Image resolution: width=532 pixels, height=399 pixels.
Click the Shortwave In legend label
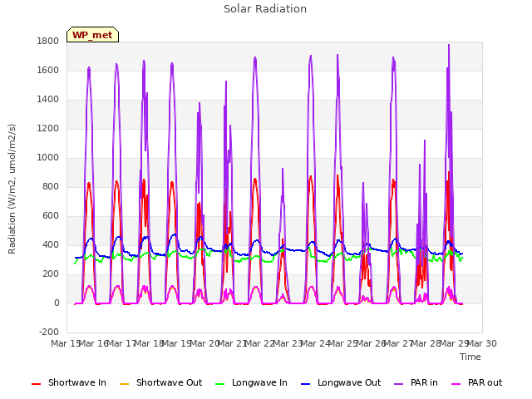[77, 382]
